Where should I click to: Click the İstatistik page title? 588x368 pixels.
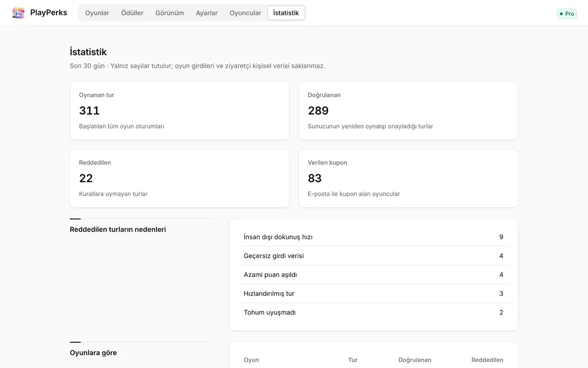[88, 52]
